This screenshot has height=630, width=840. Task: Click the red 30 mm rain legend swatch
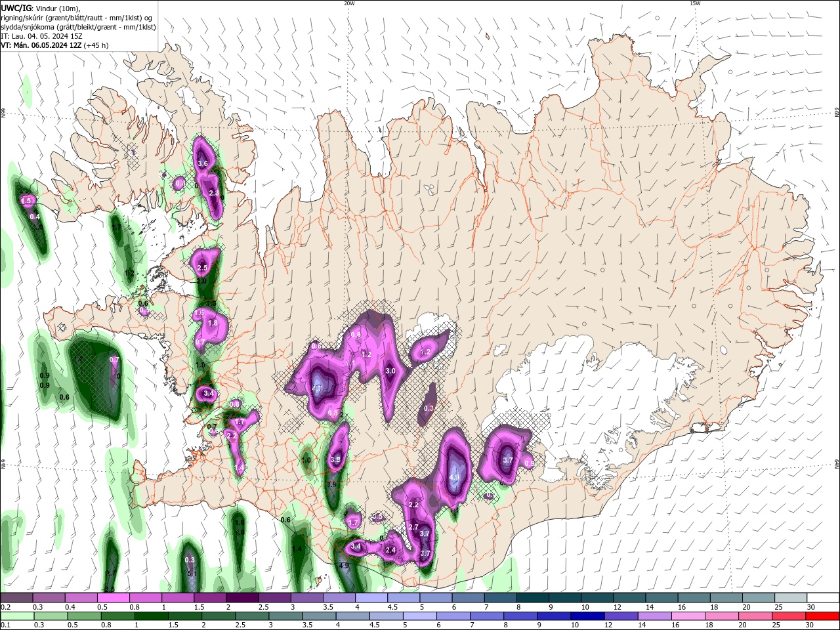pyautogui.click(x=824, y=616)
